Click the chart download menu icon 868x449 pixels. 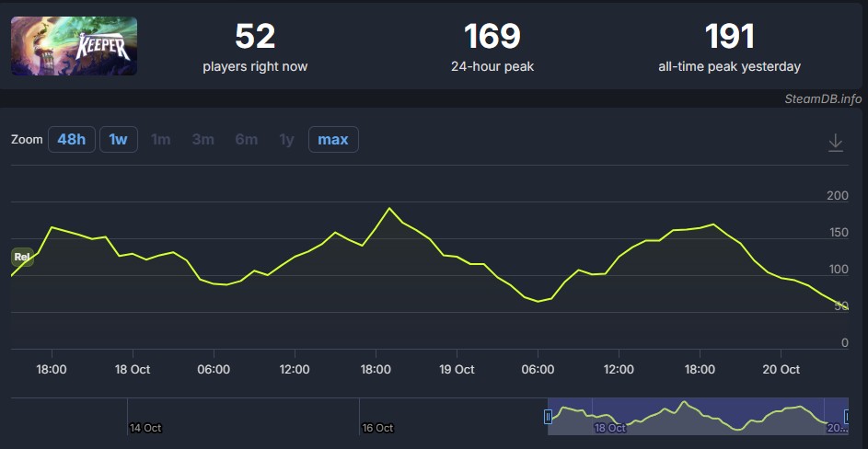point(835,143)
